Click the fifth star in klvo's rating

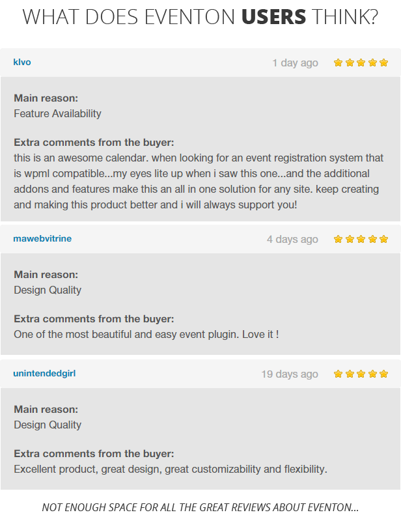click(383, 63)
